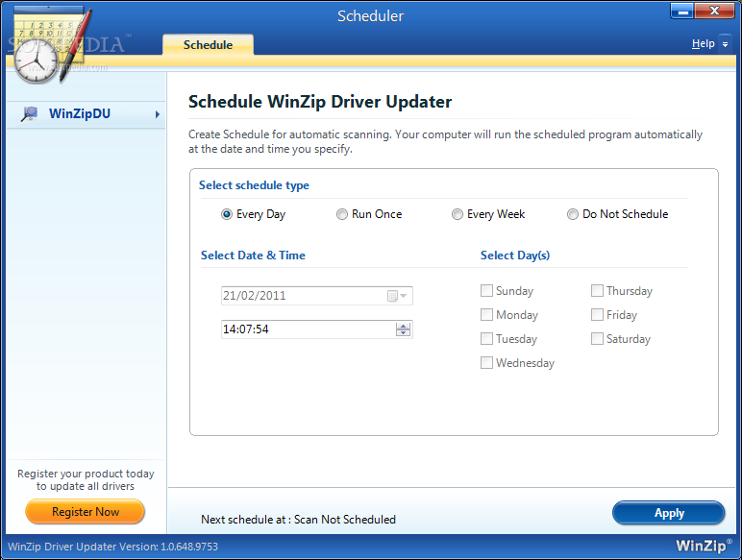This screenshot has height=560, width=742.
Task: Click the "Select Date & Time" label
Action: tap(253, 256)
